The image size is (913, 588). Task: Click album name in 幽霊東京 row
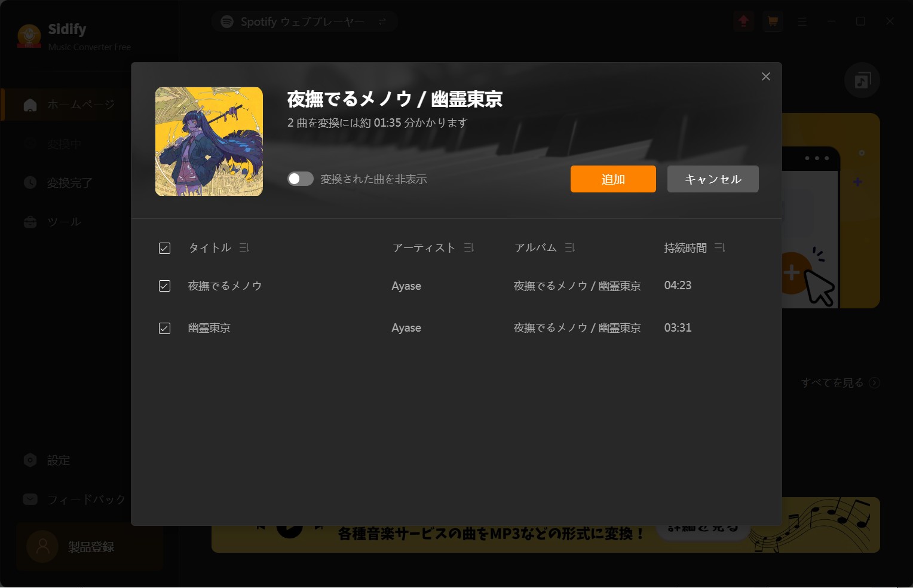(x=577, y=328)
